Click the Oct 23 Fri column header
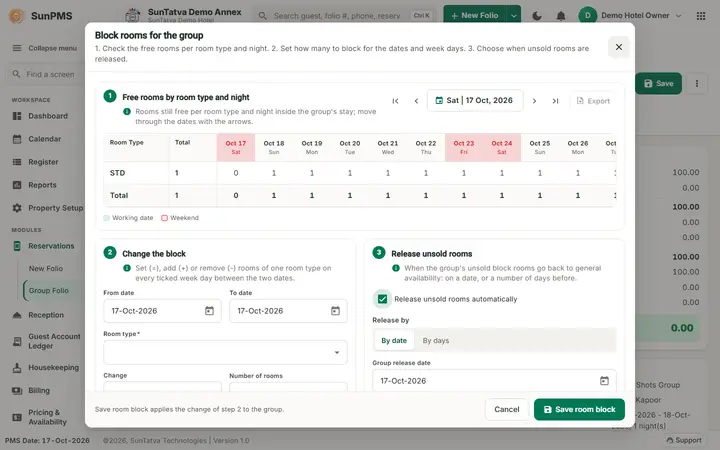Image resolution: width=720 pixels, height=450 pixels. pyautogui.click(x=464, y=147)
